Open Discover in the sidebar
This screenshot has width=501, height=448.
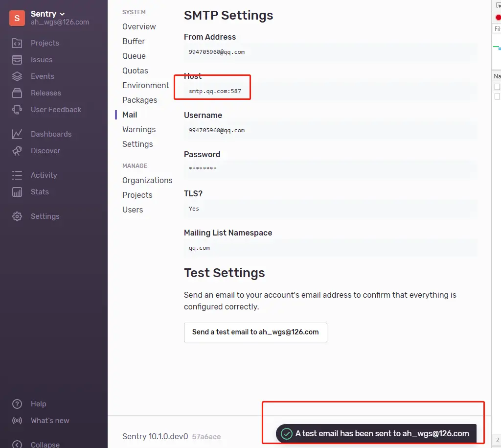[x=46, y=151]
